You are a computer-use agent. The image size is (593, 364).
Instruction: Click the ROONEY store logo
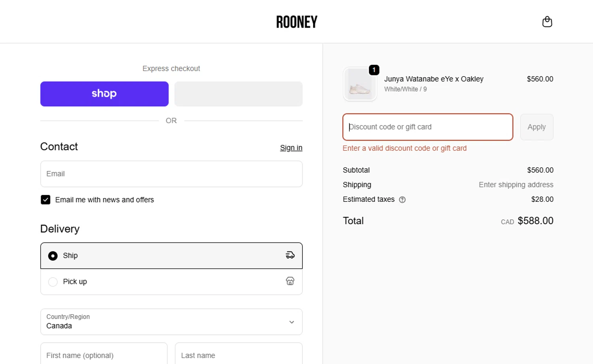pyautogui.click(x=296, y=22)
